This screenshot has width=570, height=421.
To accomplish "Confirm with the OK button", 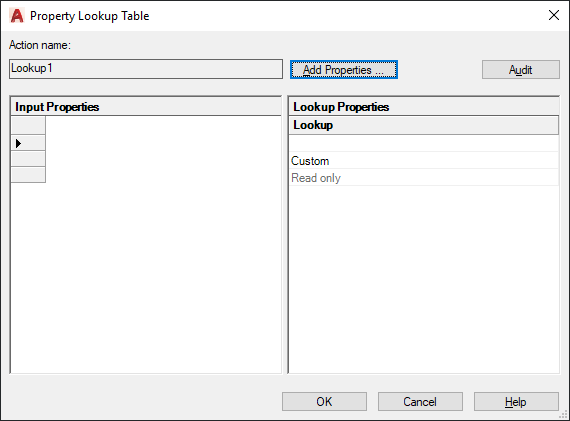I will (324, 401).
